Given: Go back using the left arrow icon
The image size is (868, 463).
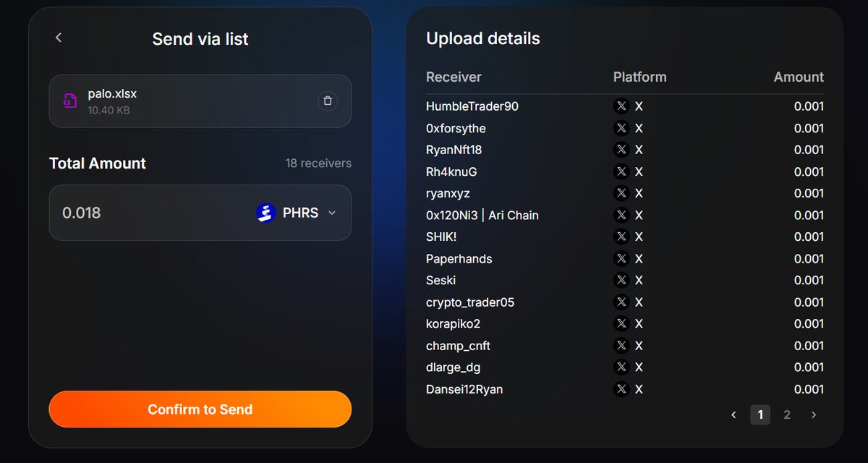Looking at the screenshot, I should 59,38.
